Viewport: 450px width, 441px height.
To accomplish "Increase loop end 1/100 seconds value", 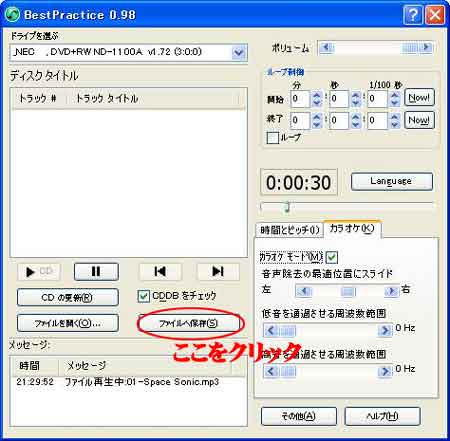I will (394, 117).
